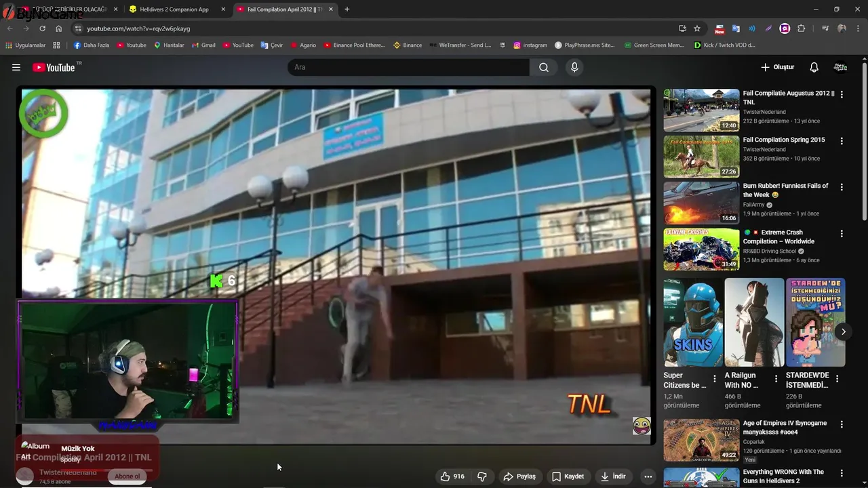Screen dimensions: 868x488
Task: Click the video player frame
Action: (x=336, y=266)
